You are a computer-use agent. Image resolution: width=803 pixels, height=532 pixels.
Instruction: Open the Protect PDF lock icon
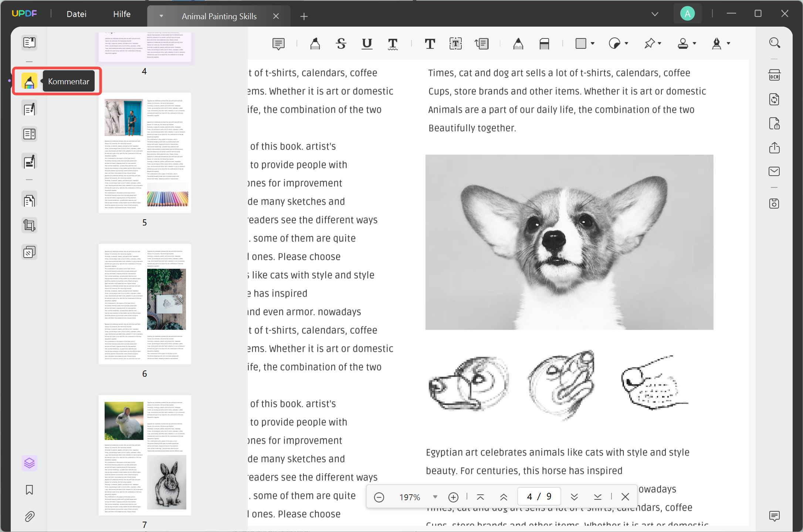pyautogui.click(x=775, y=123)
